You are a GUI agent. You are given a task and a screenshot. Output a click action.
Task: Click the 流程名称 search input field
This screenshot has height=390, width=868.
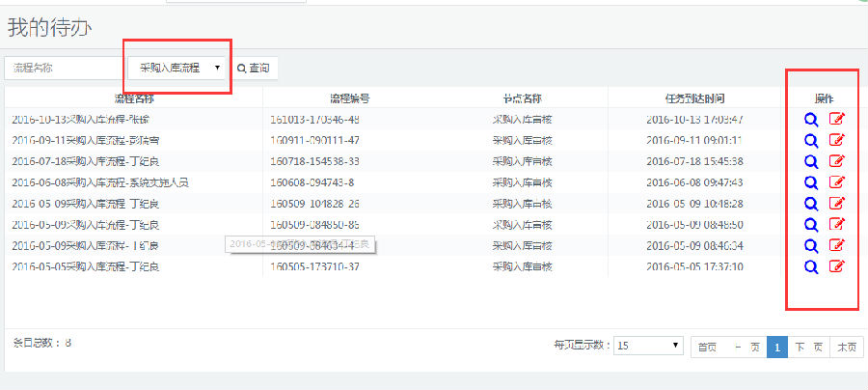click(x=65, y=68)
